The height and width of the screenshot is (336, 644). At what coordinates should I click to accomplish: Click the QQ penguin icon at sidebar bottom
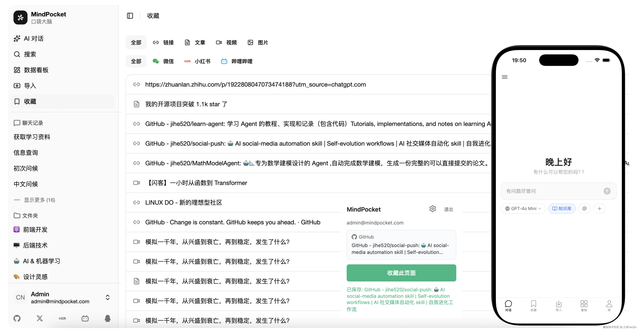[x=107, y=319]
